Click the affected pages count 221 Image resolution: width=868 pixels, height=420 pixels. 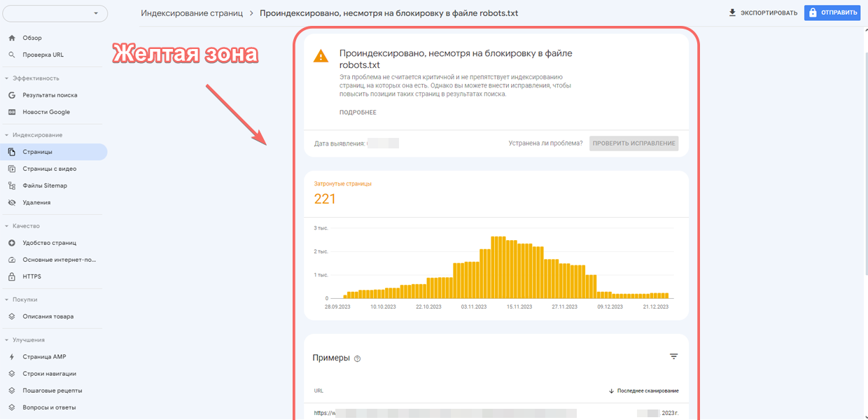coord(325,199)
